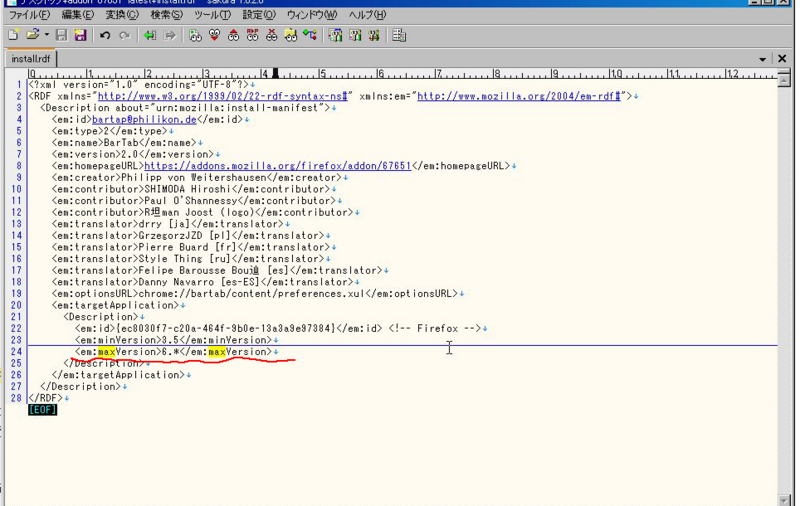Click the first highlighted 'max' in line 24

point(107,351)
